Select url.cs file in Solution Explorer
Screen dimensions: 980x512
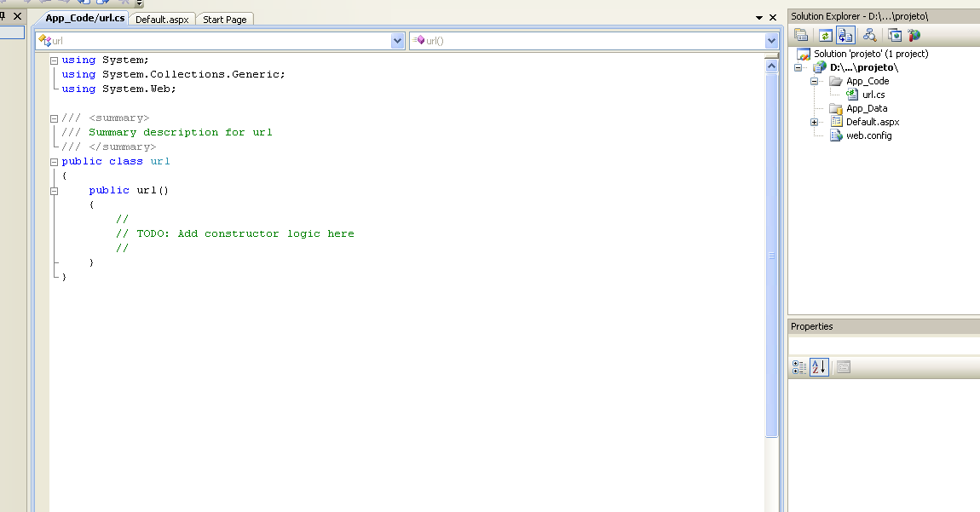(873, 95)
